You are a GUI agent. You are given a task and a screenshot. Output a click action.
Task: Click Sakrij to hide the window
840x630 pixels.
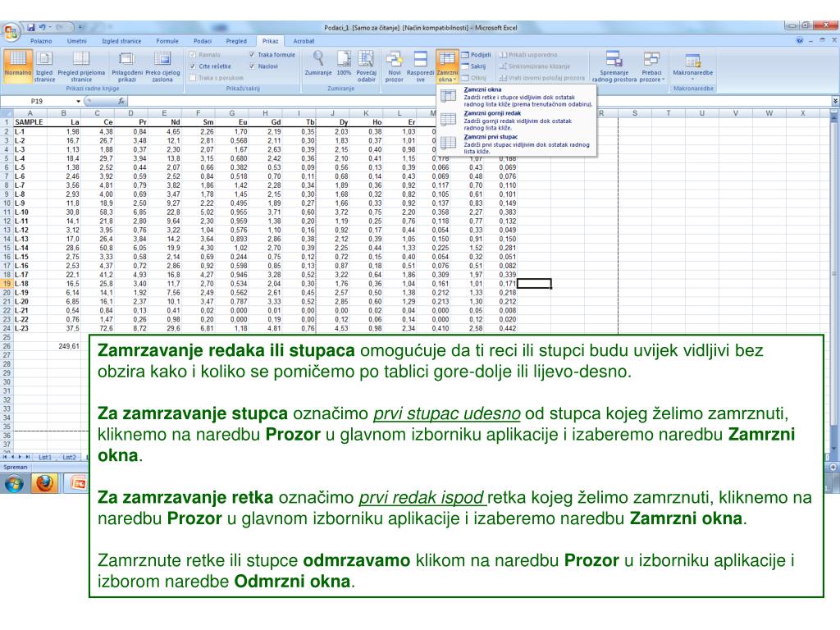pos(474,66)
